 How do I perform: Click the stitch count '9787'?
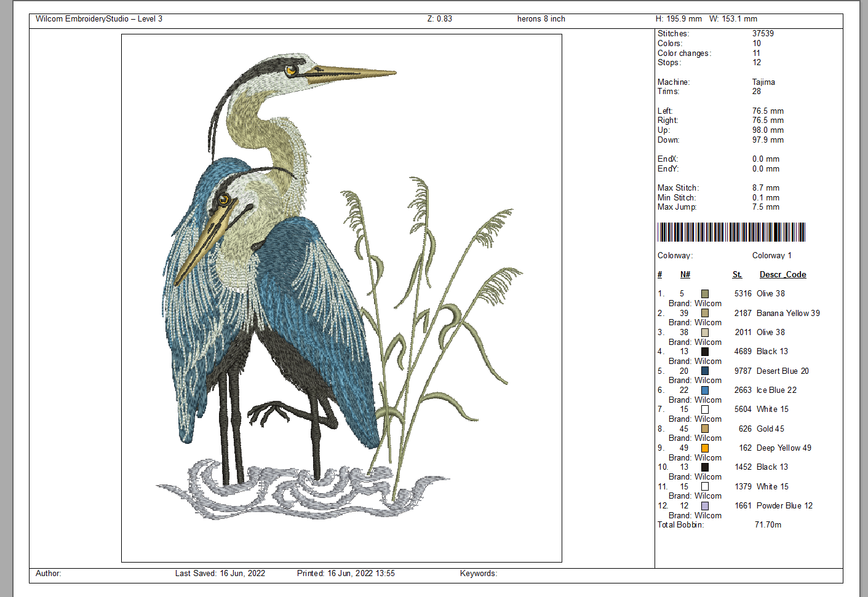[x=743, y=371]
